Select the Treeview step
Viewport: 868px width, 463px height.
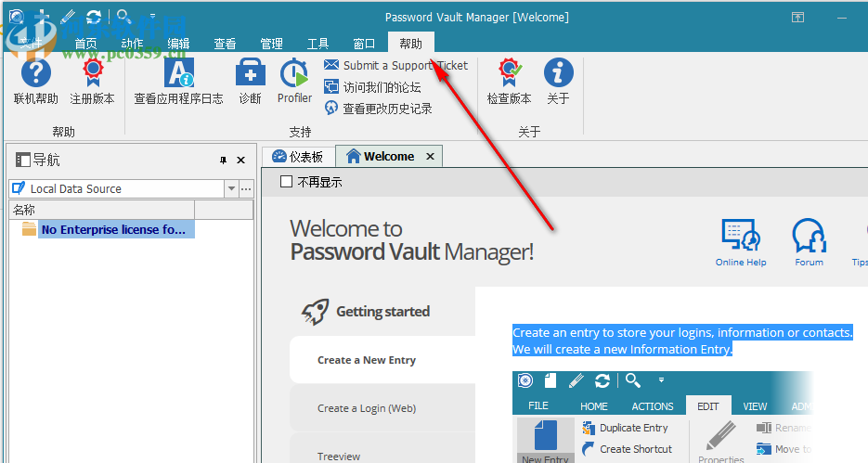382,448
